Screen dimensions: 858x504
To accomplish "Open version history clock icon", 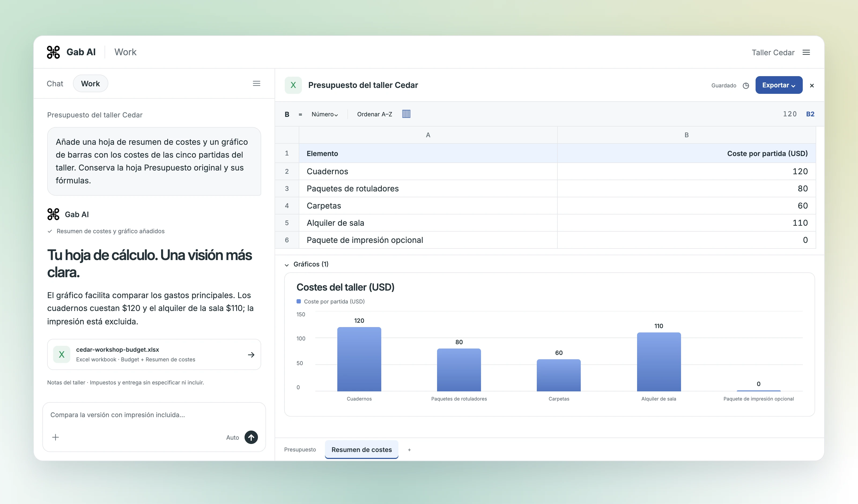I will [746, 86].
